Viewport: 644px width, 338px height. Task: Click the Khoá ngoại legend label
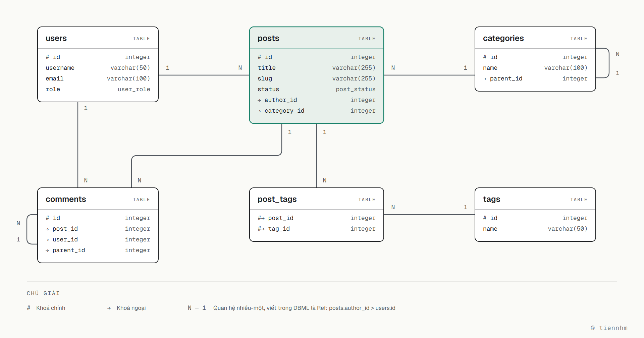pyautogui.click(x=131, y=308)
